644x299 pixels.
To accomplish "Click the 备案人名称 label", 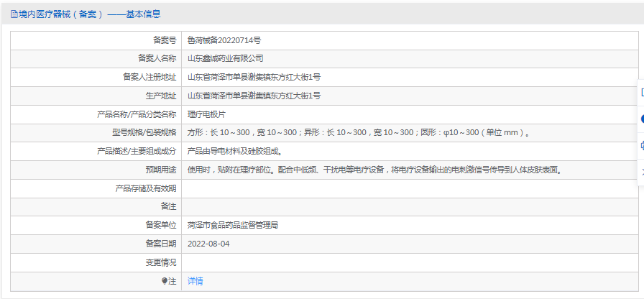I will 157,59.
